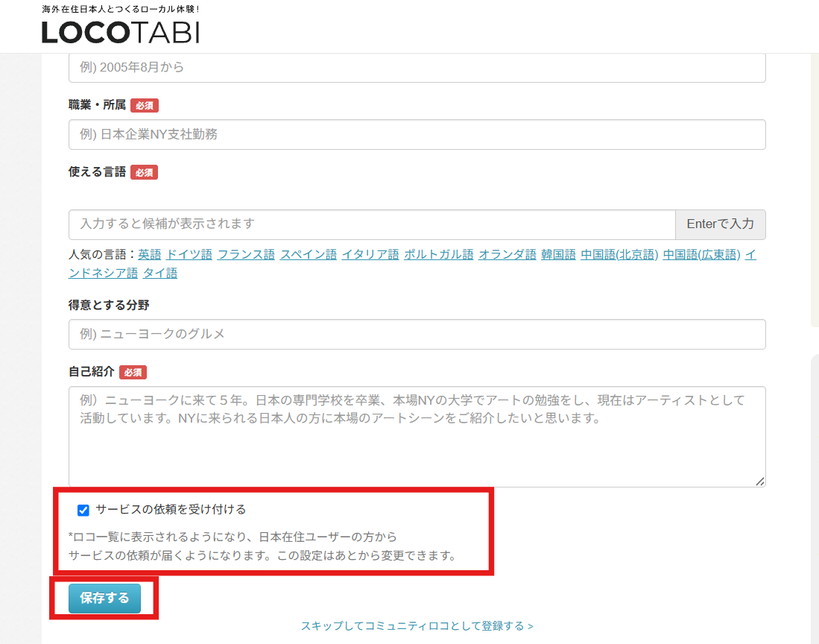Screen dimensions: 819x644
Task: Click the 自己紹介 field label
Action: coord(92,372)
